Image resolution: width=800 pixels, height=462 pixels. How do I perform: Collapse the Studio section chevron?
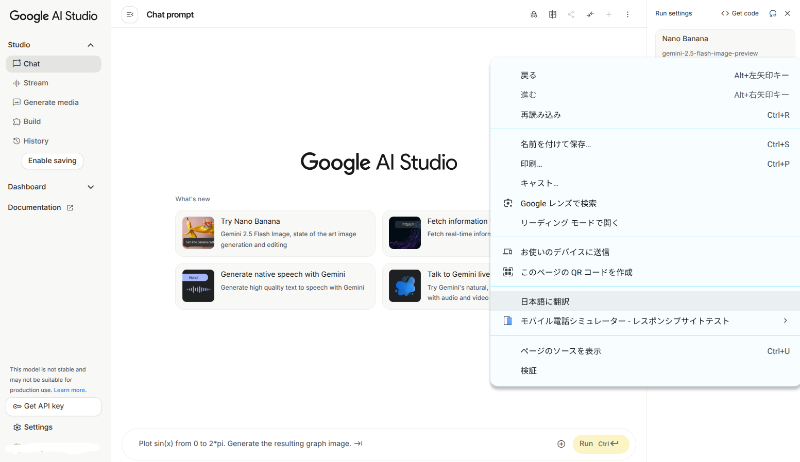[91, 45]
